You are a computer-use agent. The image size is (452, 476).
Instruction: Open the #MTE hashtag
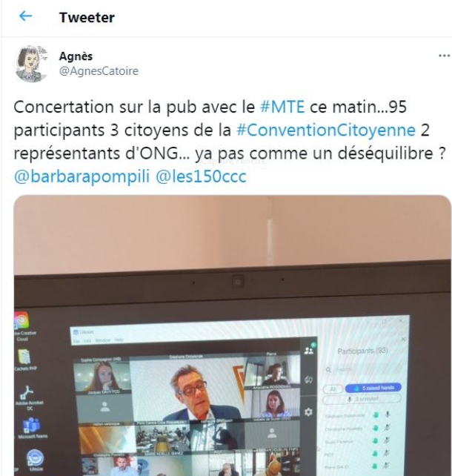pyautogui.click(x=282, y=107)
